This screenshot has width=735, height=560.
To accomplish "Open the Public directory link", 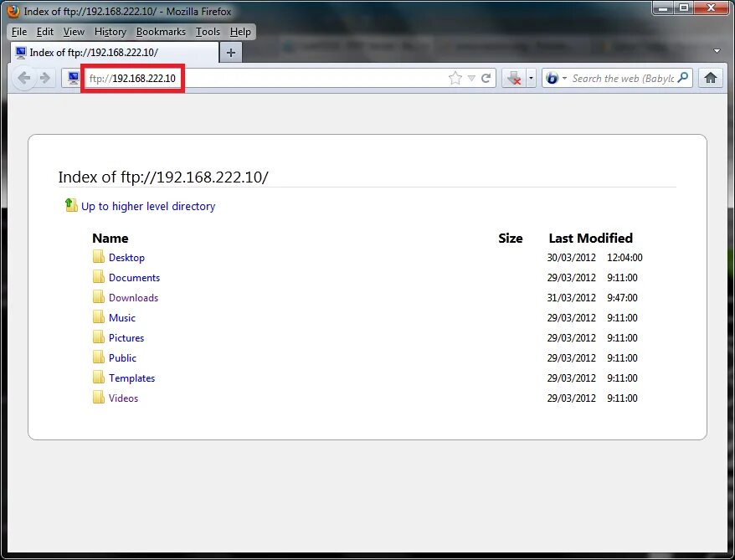I will (x=122, y=358).
